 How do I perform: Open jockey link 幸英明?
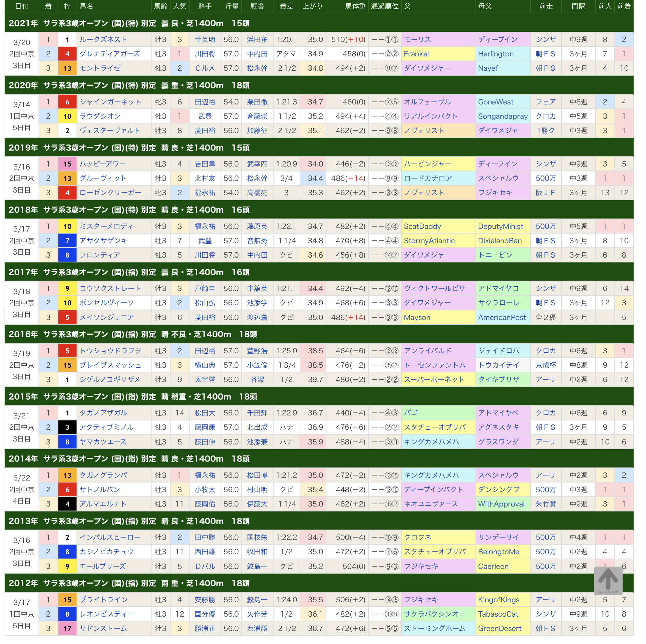205,39
